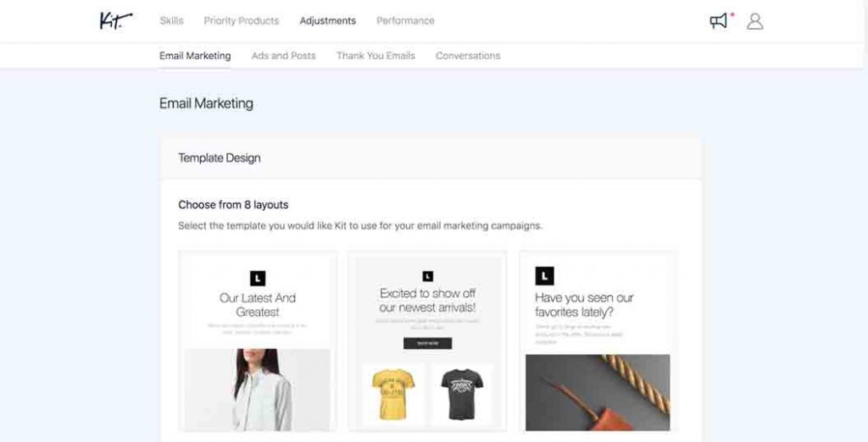Viewport: 868px width, 442px height.
Task: Open the Performance section
Action: point(405,21)
